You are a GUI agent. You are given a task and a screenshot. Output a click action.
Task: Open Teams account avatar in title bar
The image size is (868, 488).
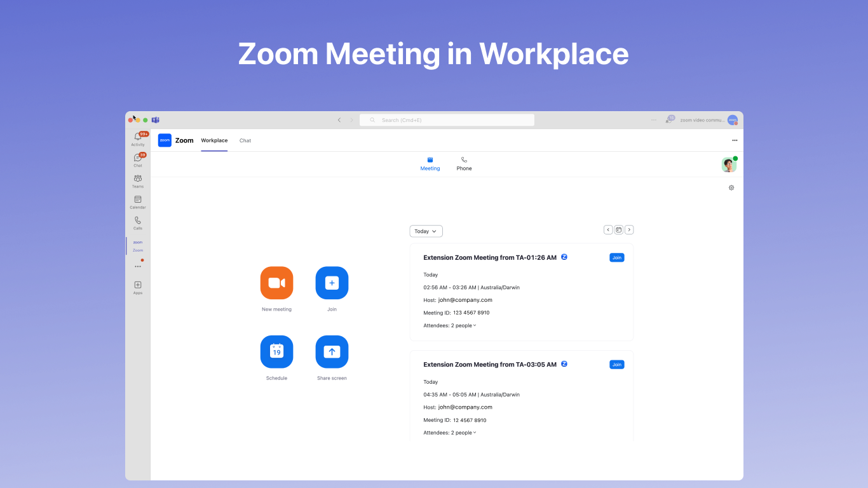733,120
